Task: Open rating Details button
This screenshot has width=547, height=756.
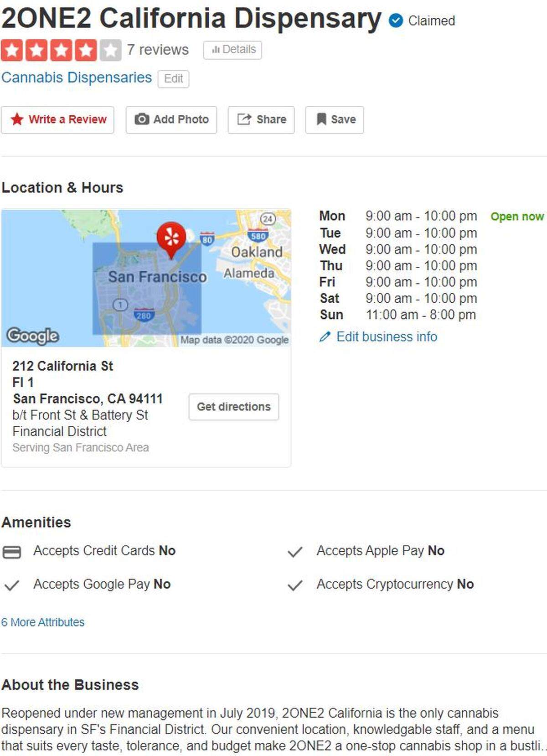Action: (x=232, y=50)
